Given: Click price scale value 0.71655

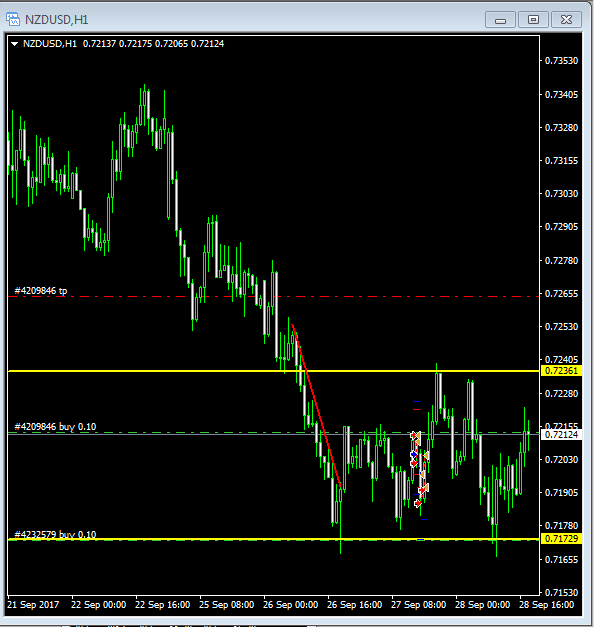Looking at the screenshot, I should pyautogui.click(x=562, y=560).
